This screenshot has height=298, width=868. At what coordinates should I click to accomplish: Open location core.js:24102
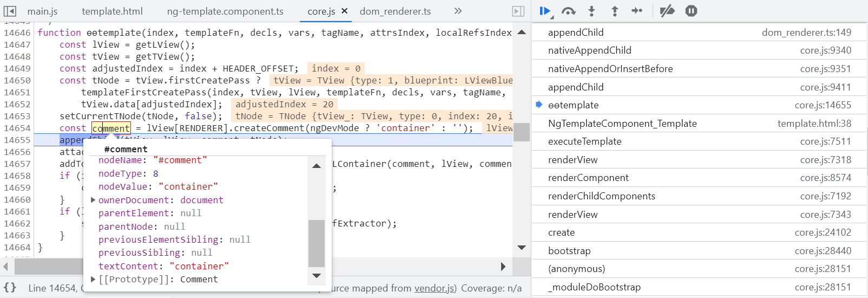pyautogui.click(x=823, y=232)
